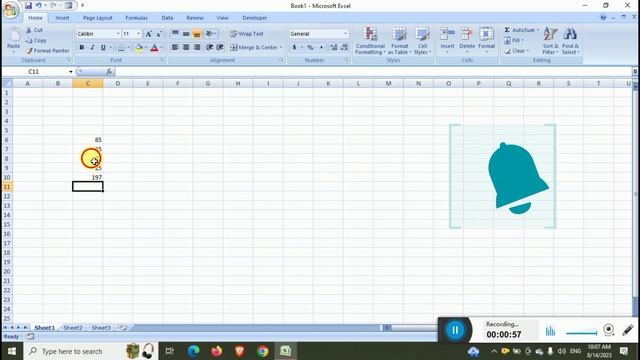
Task: Switch to the Page Layout tab
Action: [x=98, y=18]
